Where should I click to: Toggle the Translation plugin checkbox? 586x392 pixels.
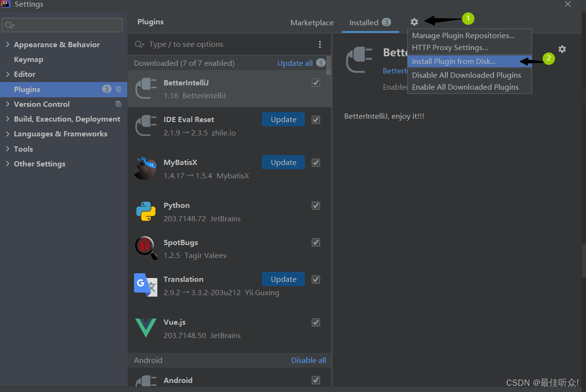(316, 279)
